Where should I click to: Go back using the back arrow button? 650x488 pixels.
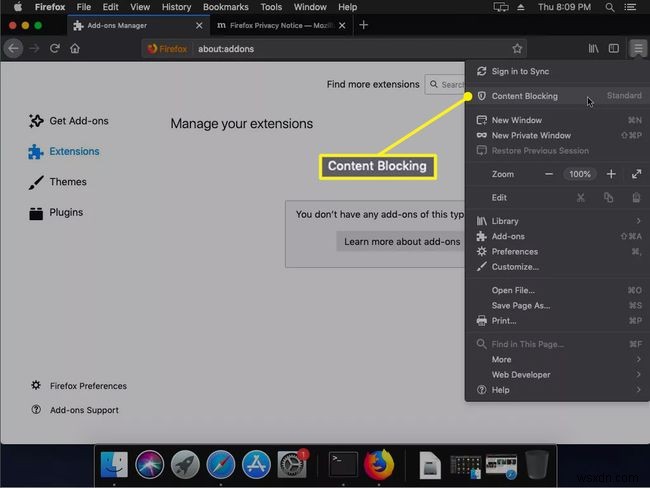13,49
